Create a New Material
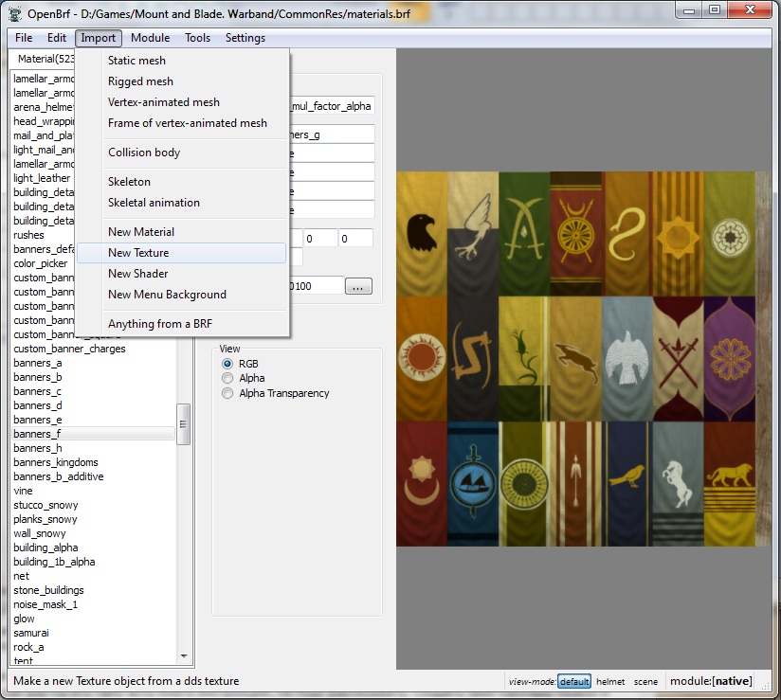 tap(182, 232)
